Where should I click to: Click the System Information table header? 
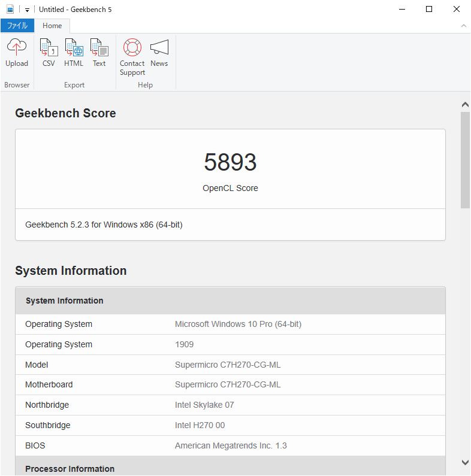230,301
